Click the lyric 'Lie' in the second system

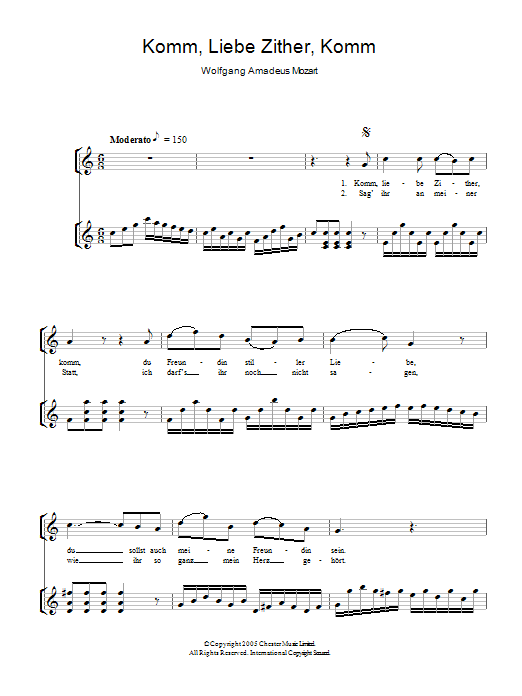[335, 362]
